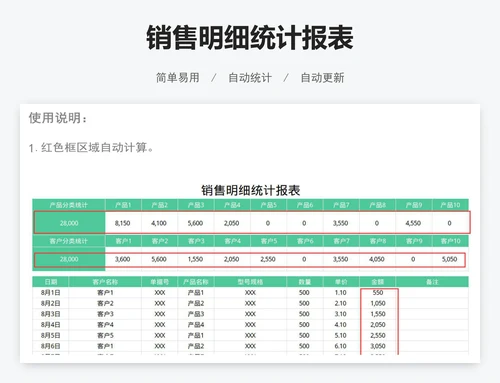Select the 产品10 column header
The width and height of the screenshot is (500, 383).
tap(450, 205)
